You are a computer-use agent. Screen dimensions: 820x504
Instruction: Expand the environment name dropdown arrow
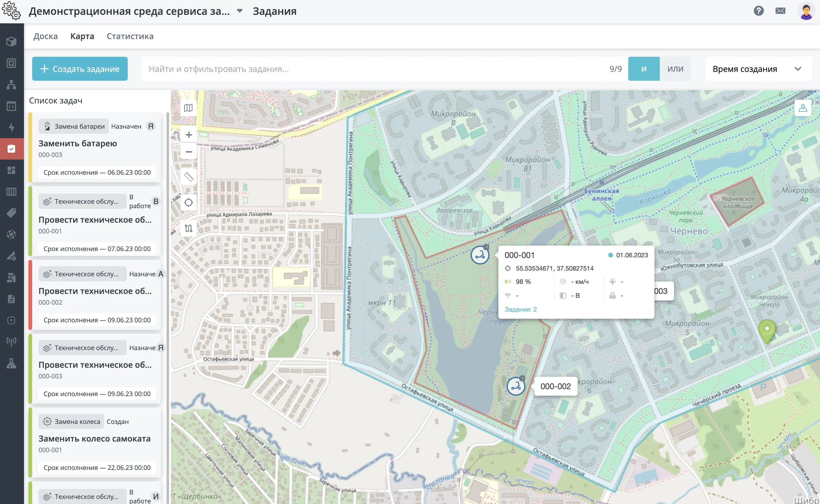[239, 11]
